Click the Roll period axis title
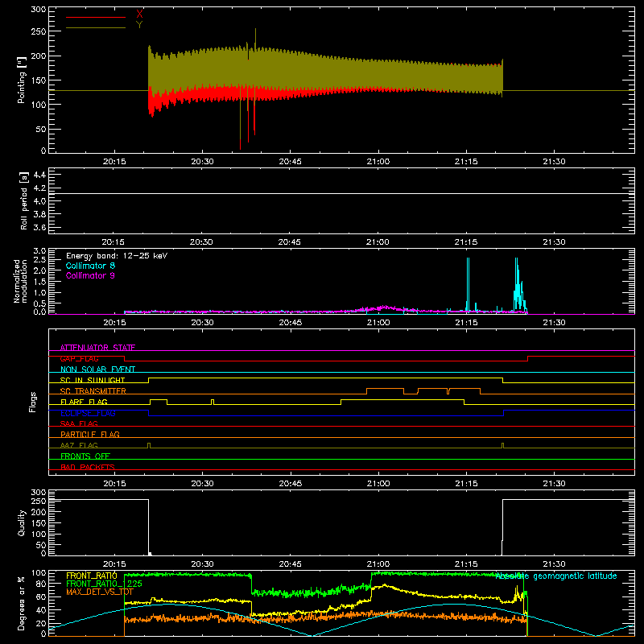Viewport: 644px width, 644px height. point(24,200)
